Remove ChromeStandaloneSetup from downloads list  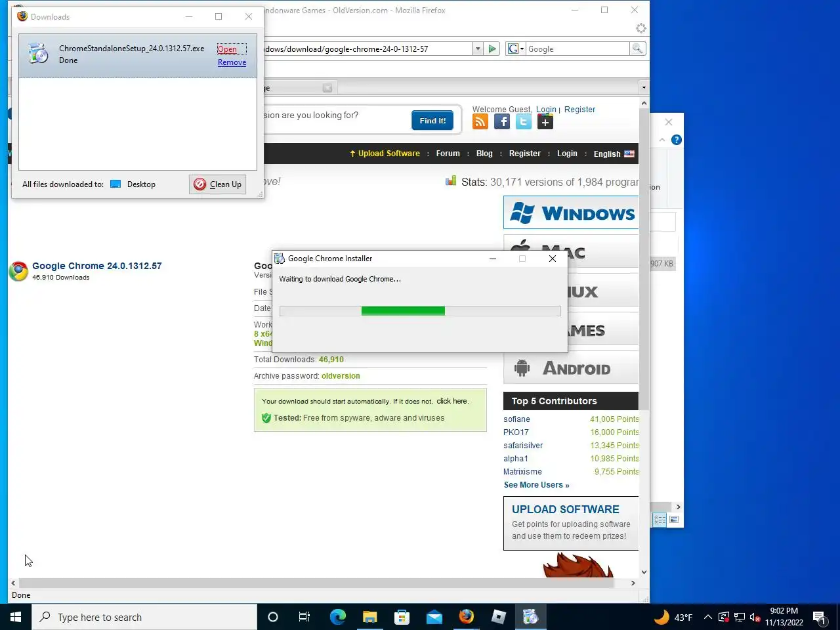click(232, 62)
